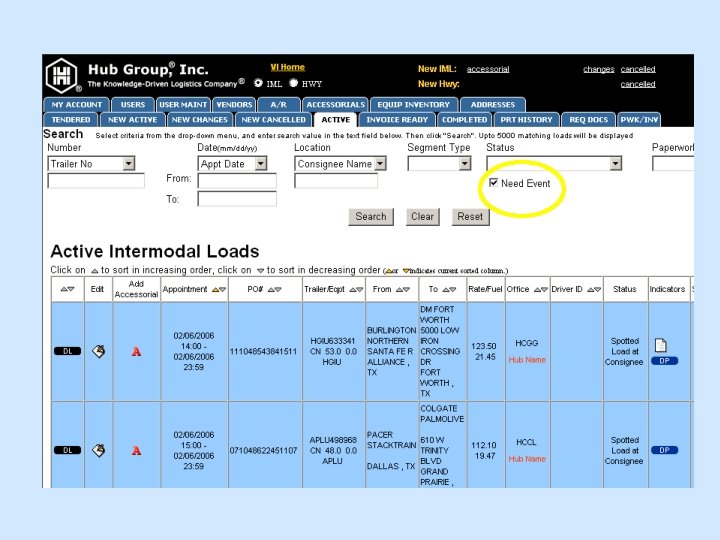Viewport: 720px width, 540px height.
Task: Open the Segment Type dropdown
Action: 465,163
